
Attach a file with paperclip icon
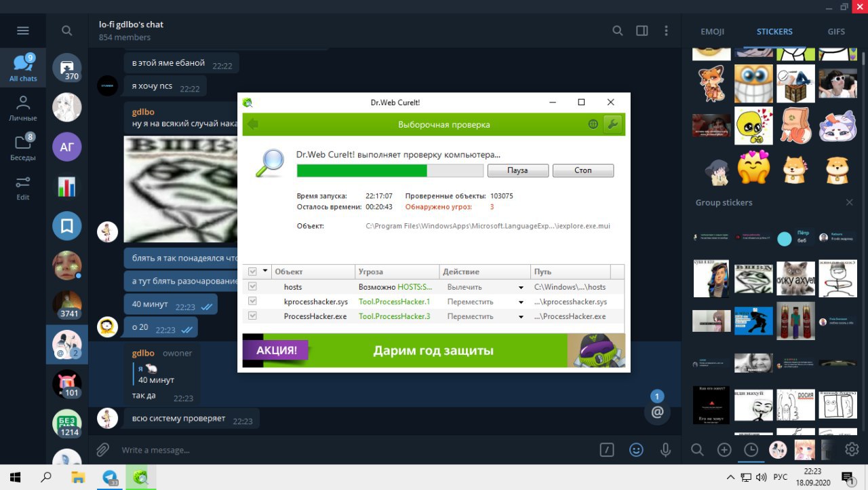(102, 449)
